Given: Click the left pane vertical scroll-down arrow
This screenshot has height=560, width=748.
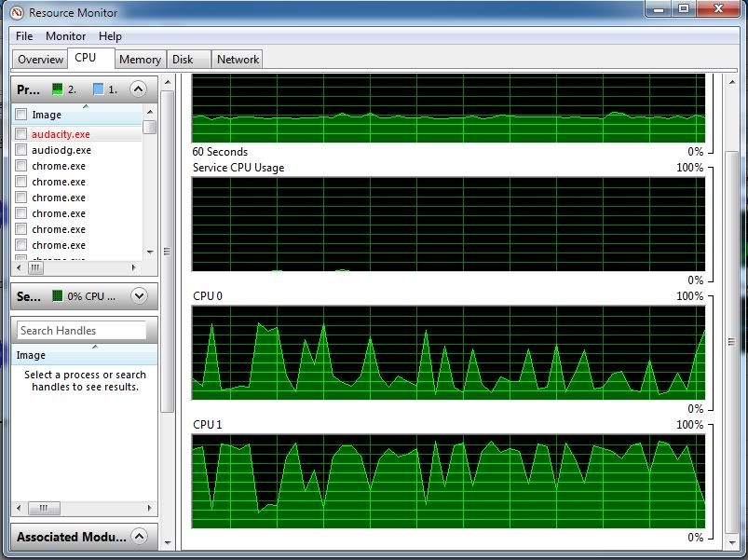Looking at the screenshot, I should click(168, 542).
